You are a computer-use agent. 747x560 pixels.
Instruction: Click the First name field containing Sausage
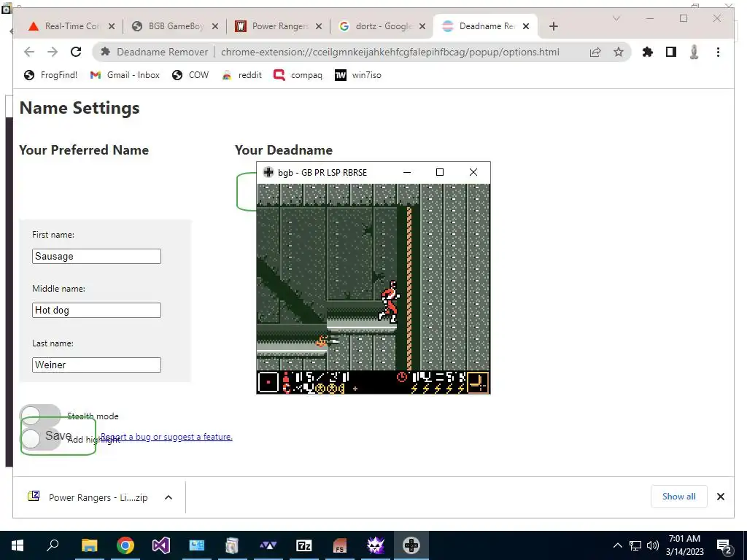coord(97,256)
